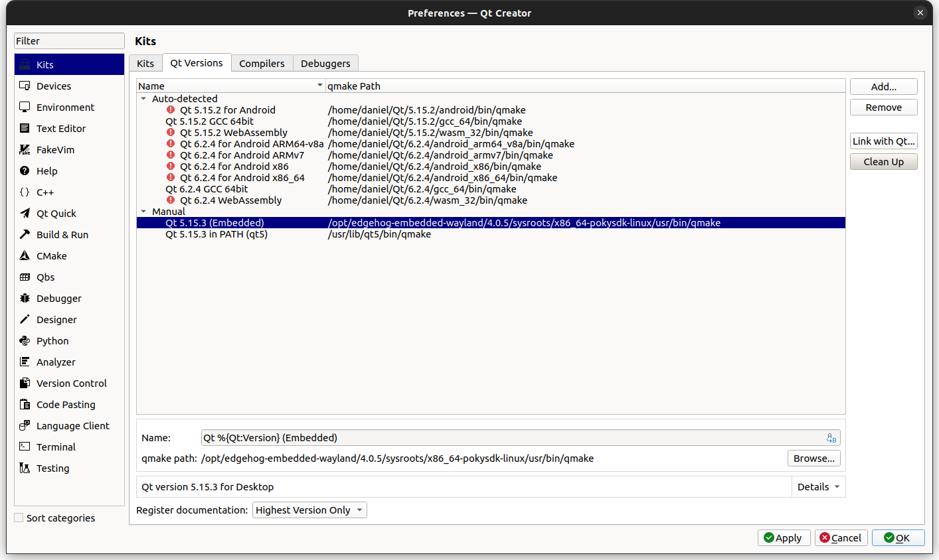Collapse the Auto-detected Qt versions group
The width and height of the screenshot is (939, 560).
pos(143,98)
